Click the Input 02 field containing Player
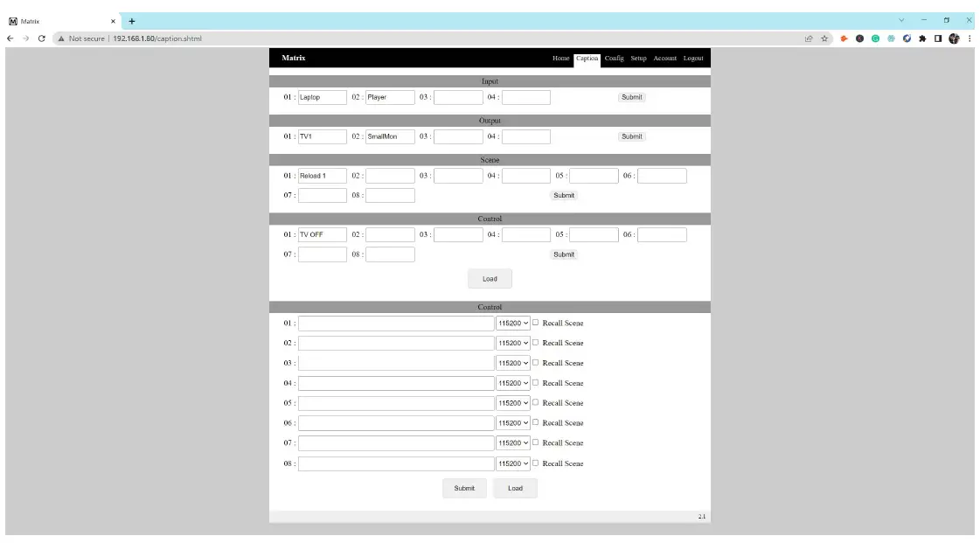Screen dimensions: 980x543 tap(390, 97)
